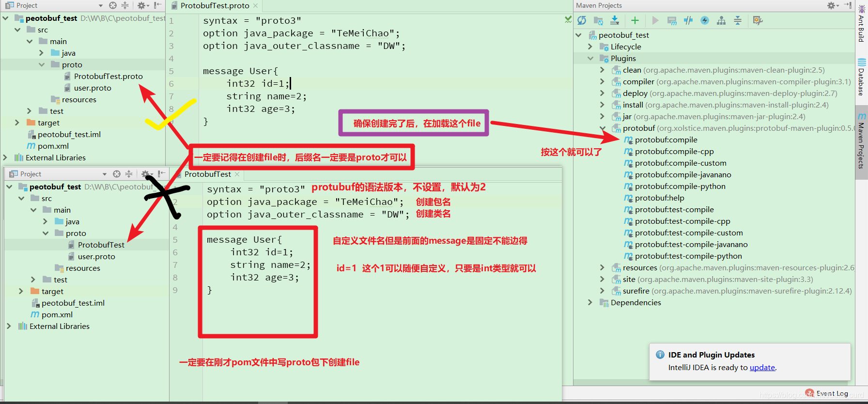Select the resources plugin entry in Maven
The image size is (868, 404).
coord(733,268)
